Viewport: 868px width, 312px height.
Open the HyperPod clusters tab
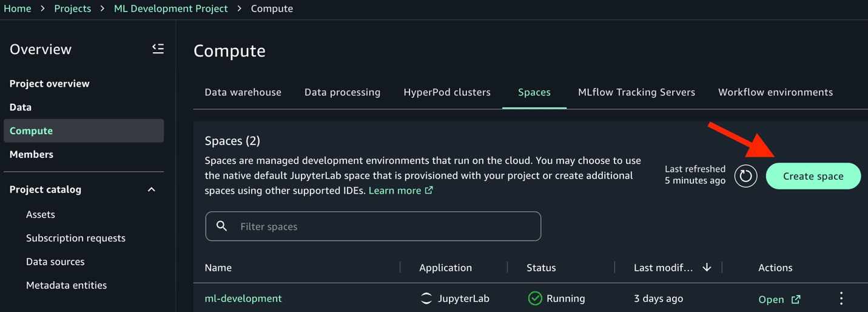tap(447, 92)
